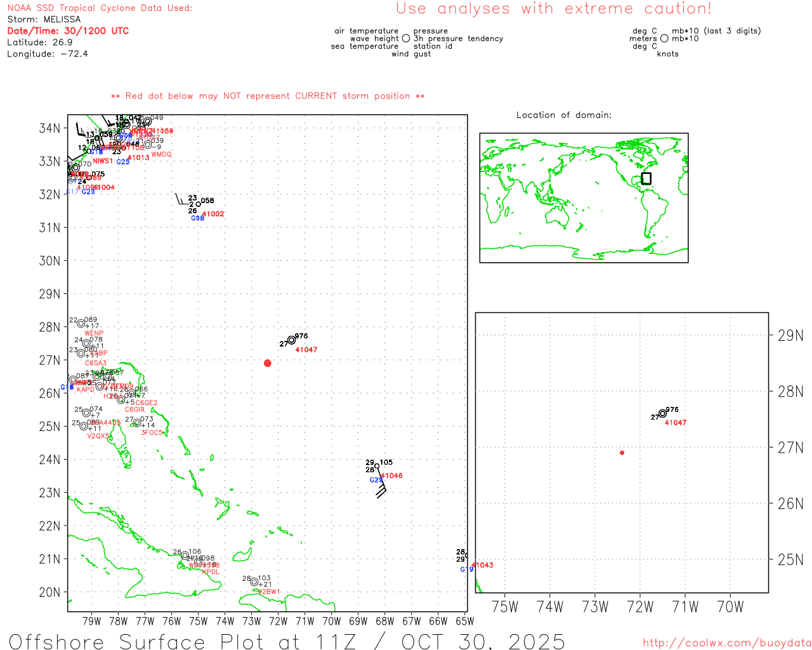Click the legend circle beside 'wave height'
The width and height of the screenshot is (812, 650).
click(406, 39)
